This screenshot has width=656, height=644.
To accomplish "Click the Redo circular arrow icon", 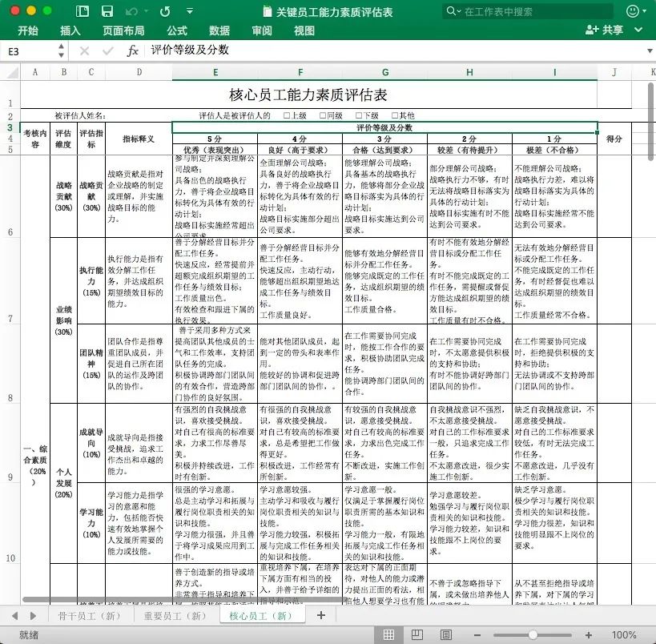I will pos(165,11).
